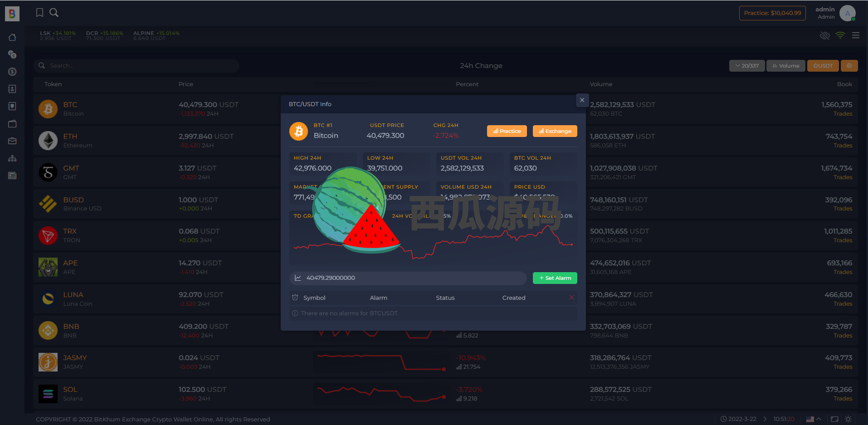Toggle the sun light-theme icon
Viewport: 868px width, 425px height.
(x=848, y=419)
